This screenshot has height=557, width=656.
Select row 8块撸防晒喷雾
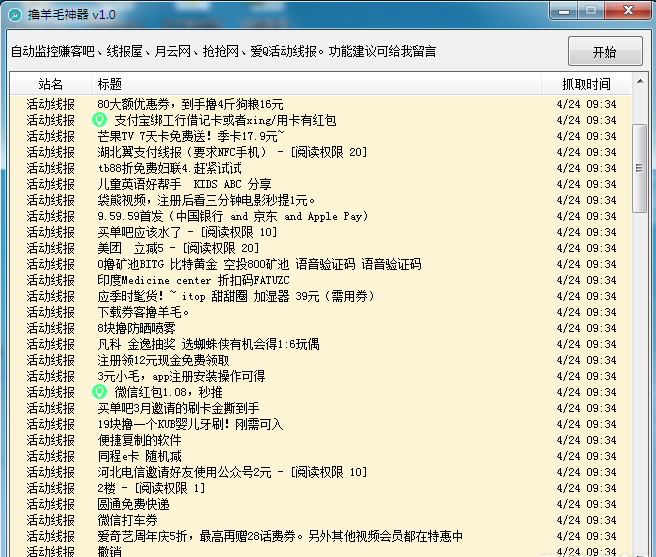point(320,328)
